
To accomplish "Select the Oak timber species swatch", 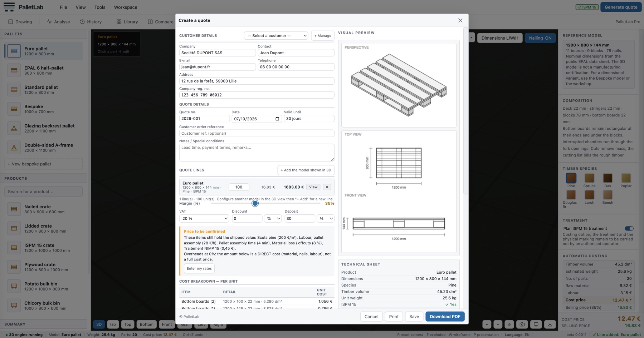I will pyautogui.click(x=608, y=178).
